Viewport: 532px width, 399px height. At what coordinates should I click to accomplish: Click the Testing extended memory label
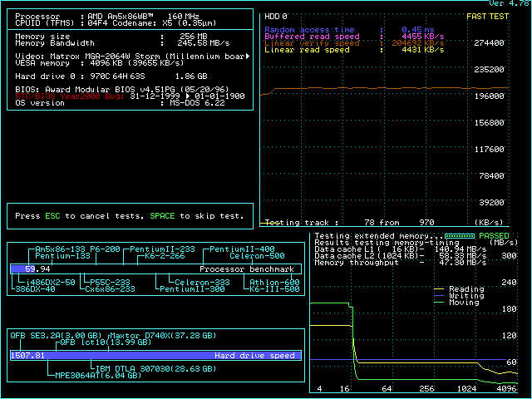click(379, 236)
